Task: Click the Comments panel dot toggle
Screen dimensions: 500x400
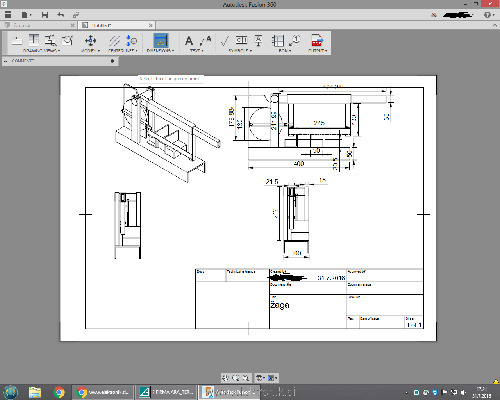Action: coord(112,61)
